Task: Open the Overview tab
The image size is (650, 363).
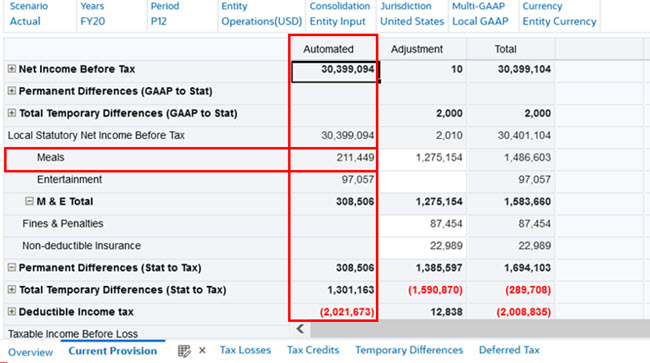Action: point(31,352)
